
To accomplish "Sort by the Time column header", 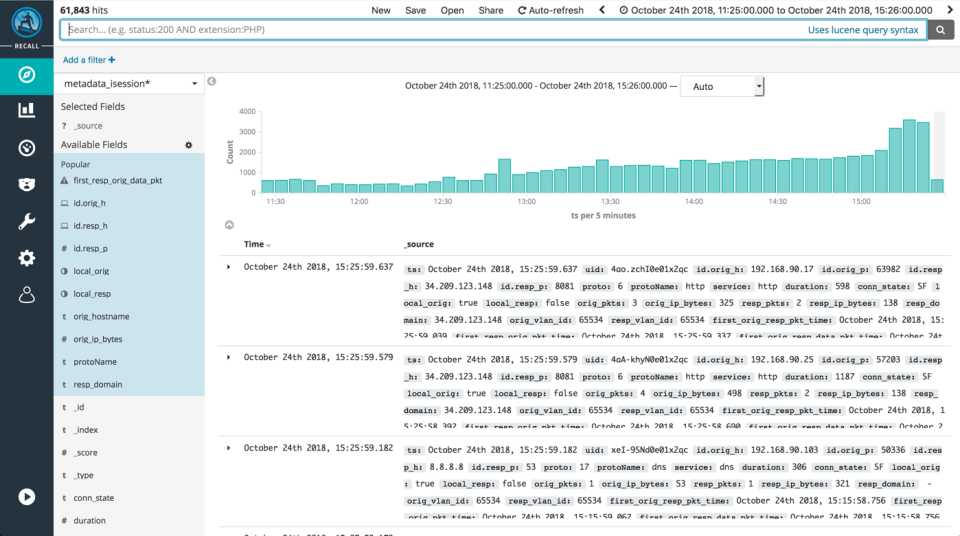I will click(x=257, y=244).
